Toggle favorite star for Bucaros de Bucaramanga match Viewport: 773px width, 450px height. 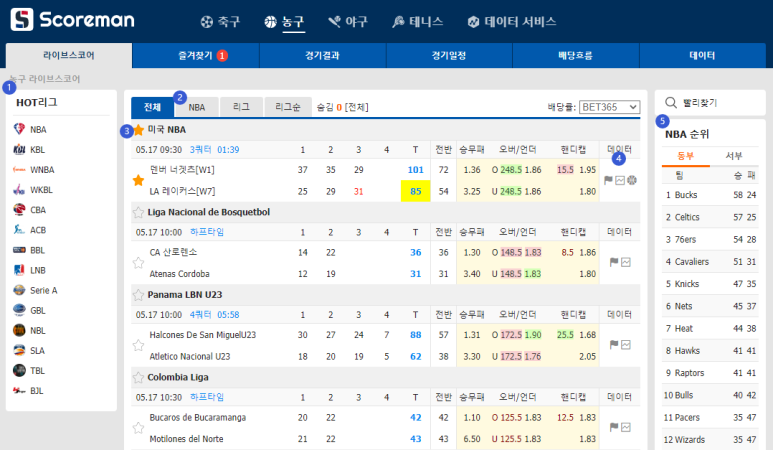tap(139, 428)
